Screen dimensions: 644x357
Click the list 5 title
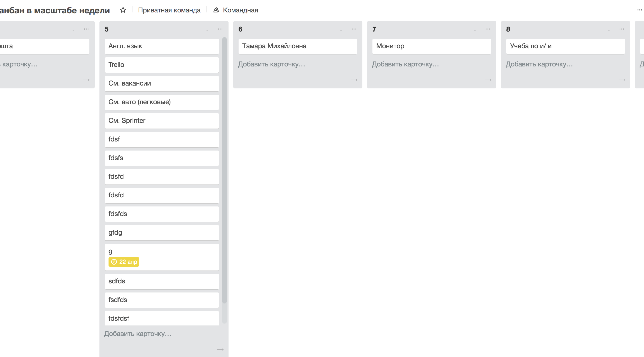(x=107, y=29)
